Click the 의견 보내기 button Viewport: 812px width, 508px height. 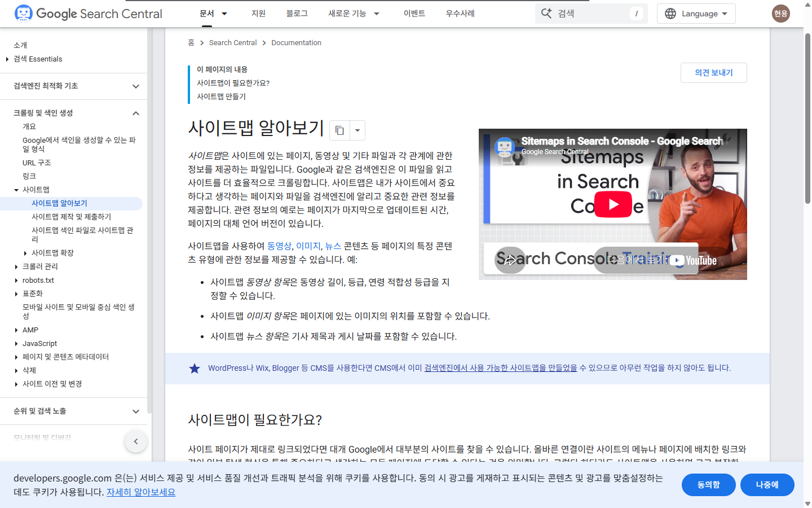pyautogui.click(x=714, y=73)
